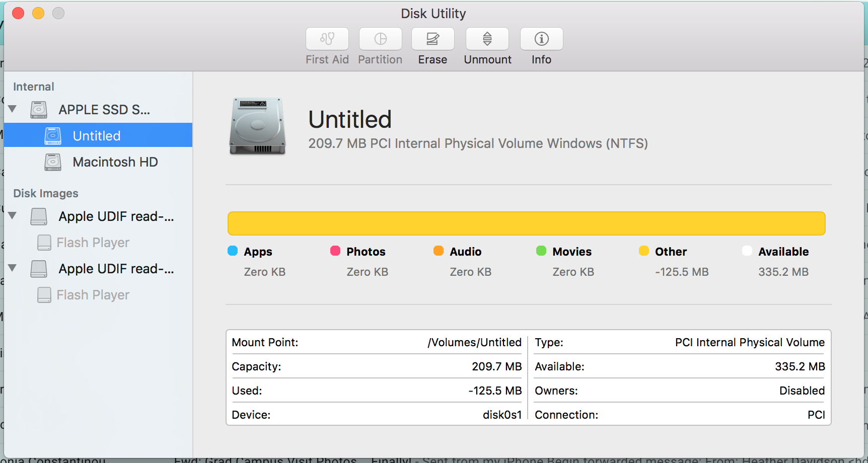
Task: Click the Macintosh HD drive icon
Action: coord(52,162)
